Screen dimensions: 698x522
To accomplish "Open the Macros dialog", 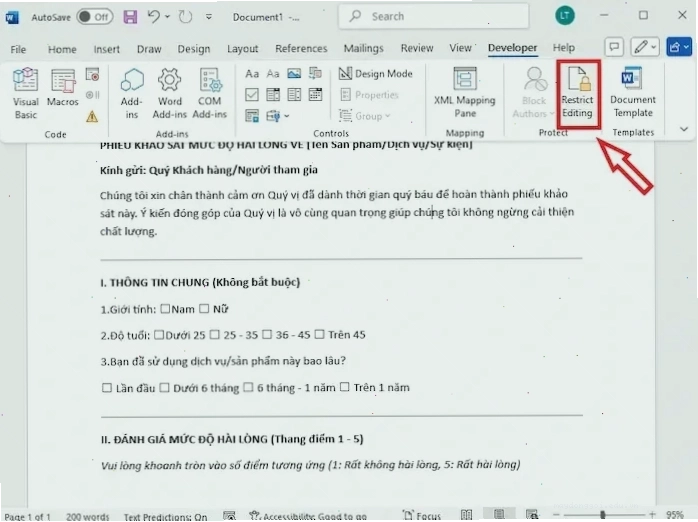I will [x=62, y=88].
